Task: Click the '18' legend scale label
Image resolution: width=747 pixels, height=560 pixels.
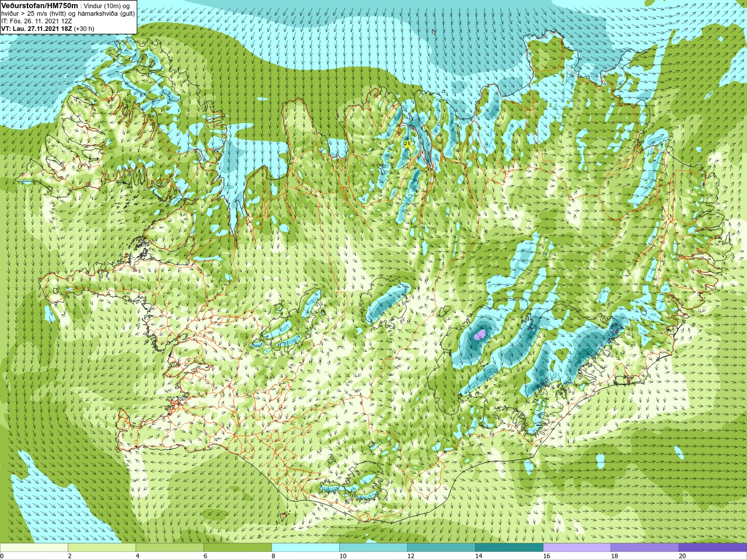Action: pyautogui.click(x=615, y=556)
